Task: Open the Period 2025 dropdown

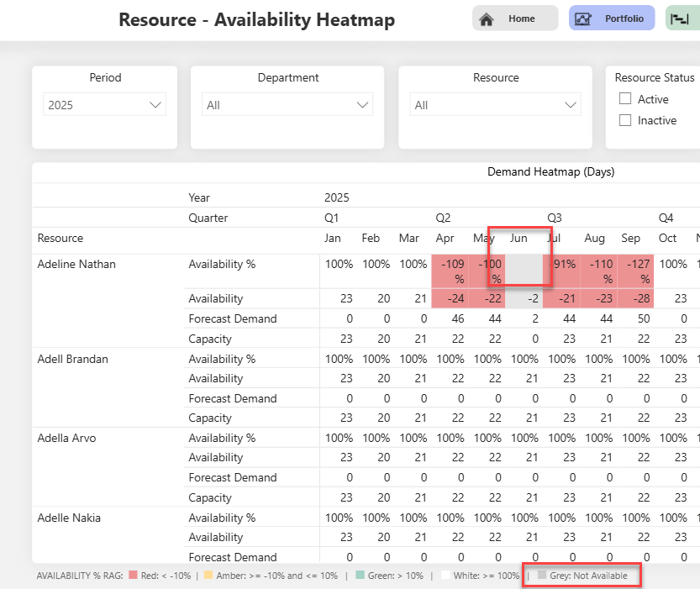Action: point(105,105)
